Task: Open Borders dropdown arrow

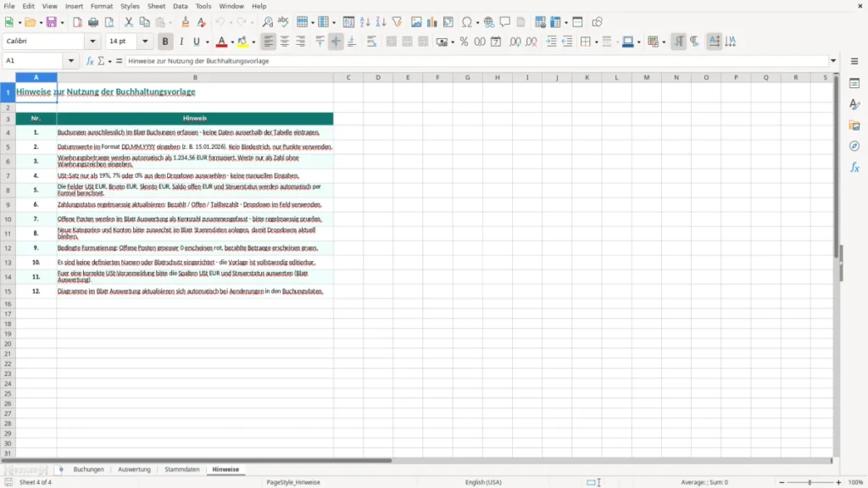Action: pos(596,42)
